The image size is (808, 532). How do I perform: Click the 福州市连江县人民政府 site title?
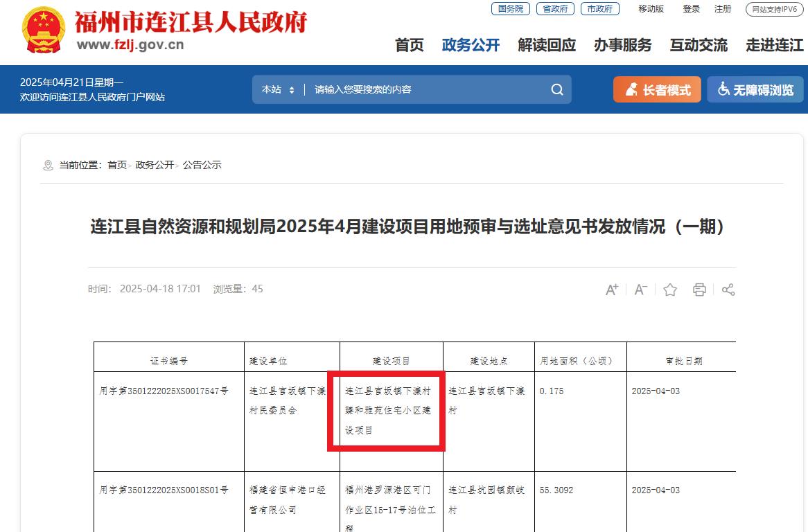(191, 22)
